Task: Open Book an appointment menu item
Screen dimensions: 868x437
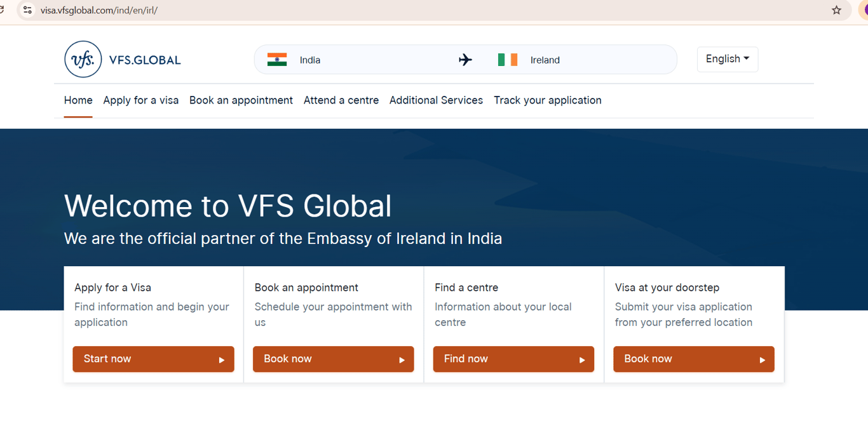Action: 241,100
